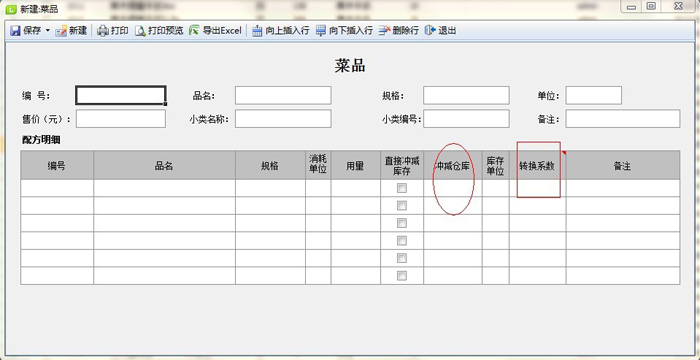Click the green app icon in title bar
The height and width of the screenshot is (360, 700).
(x=11, y=9)
